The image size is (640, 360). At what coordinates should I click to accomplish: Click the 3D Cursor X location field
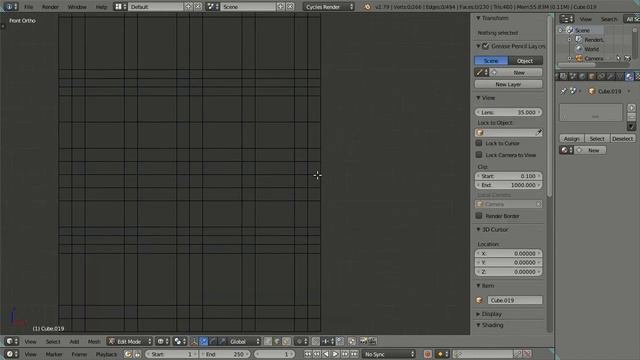click(509, 253)
